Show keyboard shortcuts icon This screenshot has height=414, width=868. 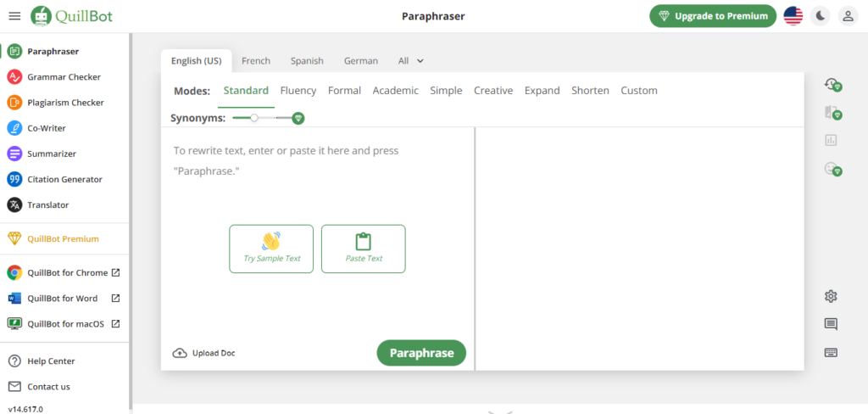[x=831, y=353]
